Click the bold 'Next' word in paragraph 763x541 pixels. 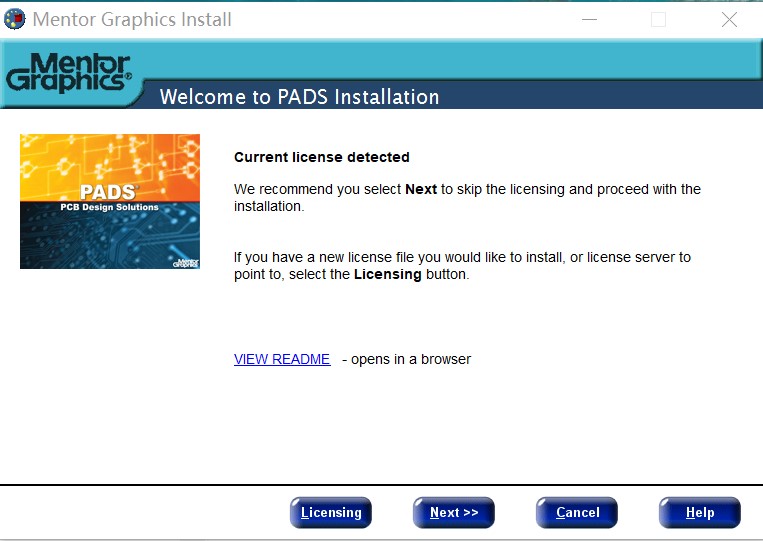coord(421,189)
